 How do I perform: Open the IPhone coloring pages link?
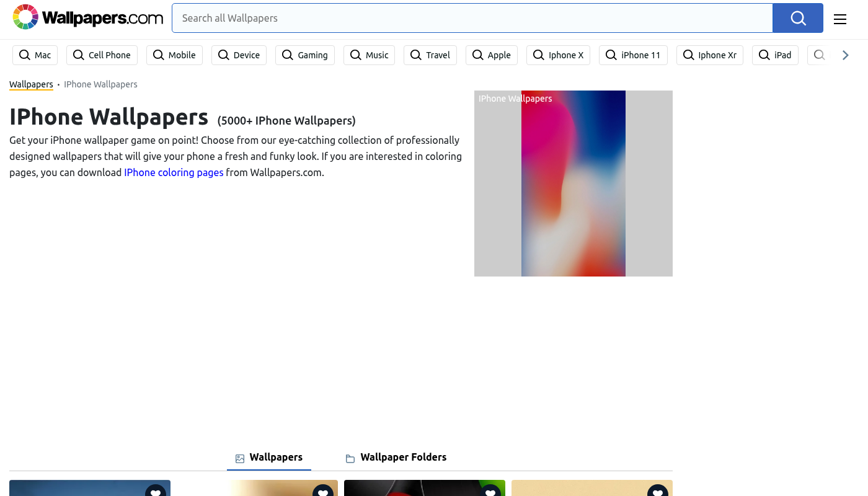(174, 172)
